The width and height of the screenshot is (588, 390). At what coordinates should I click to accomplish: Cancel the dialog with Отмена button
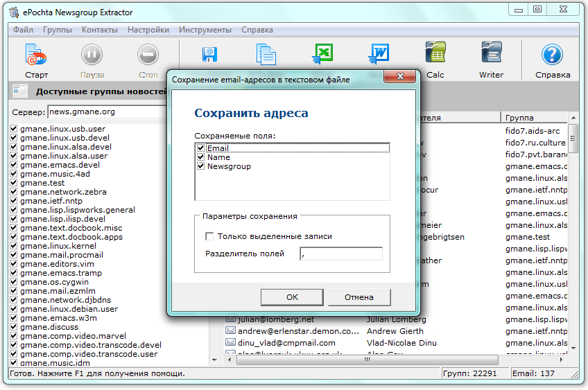(x=359, y=297)
